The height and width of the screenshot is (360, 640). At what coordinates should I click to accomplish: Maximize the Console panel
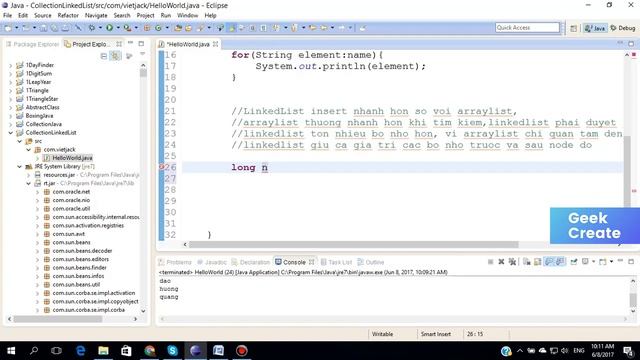[x=631, y=261]
